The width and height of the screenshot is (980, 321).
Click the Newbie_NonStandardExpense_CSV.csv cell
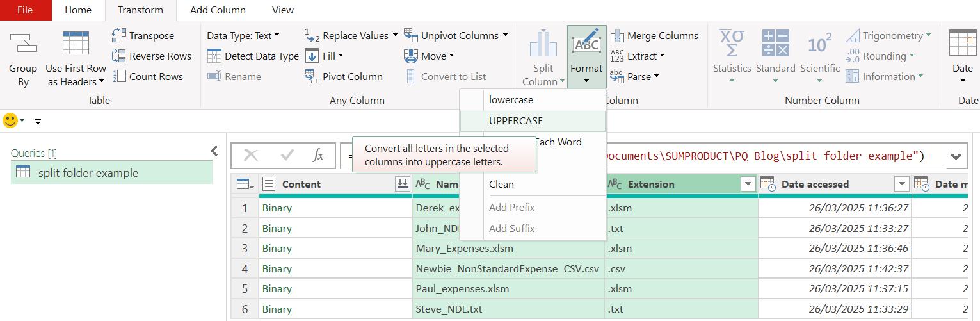[x=508, y=268]
